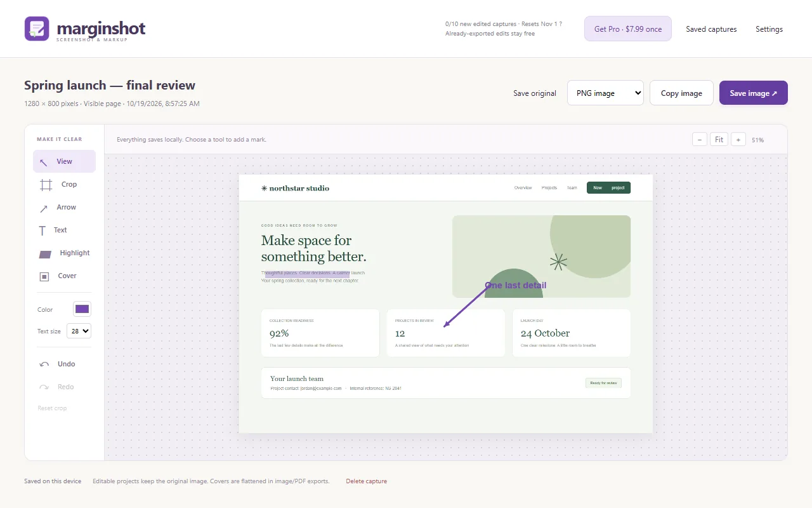
Task: Click the Reset crop option
Action: pos(52,408)
